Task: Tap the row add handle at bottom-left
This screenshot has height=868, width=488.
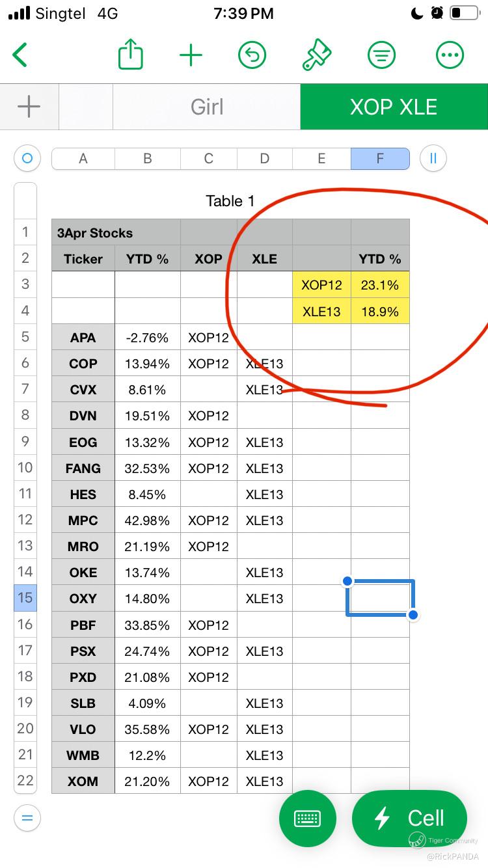Action: point(27,818)
